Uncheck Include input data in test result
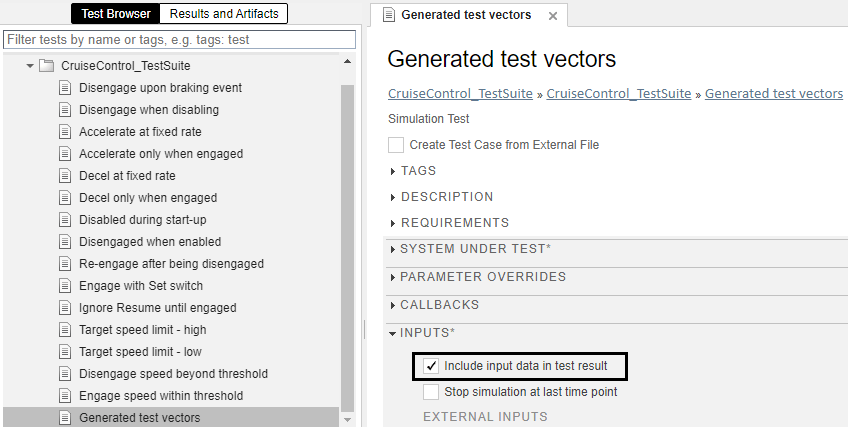 (x=431, y=367)
